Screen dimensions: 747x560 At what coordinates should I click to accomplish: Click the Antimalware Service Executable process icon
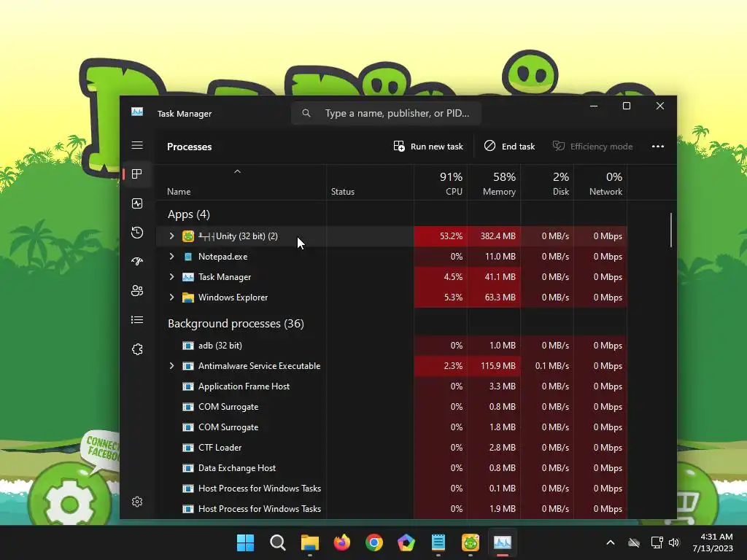[188, 366]
